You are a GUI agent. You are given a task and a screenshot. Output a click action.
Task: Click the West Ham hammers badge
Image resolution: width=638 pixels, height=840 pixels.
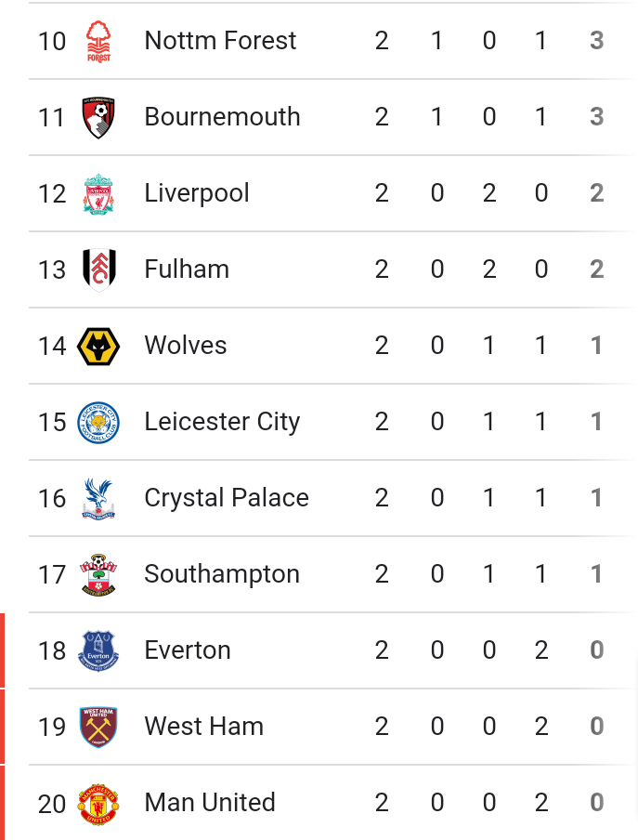tap(98, 727)
